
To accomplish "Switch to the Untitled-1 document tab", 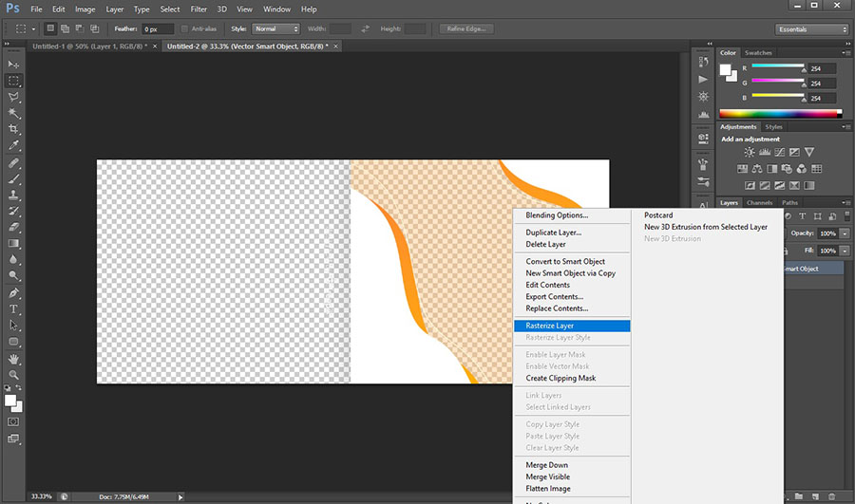I will [x=89, y=46].
